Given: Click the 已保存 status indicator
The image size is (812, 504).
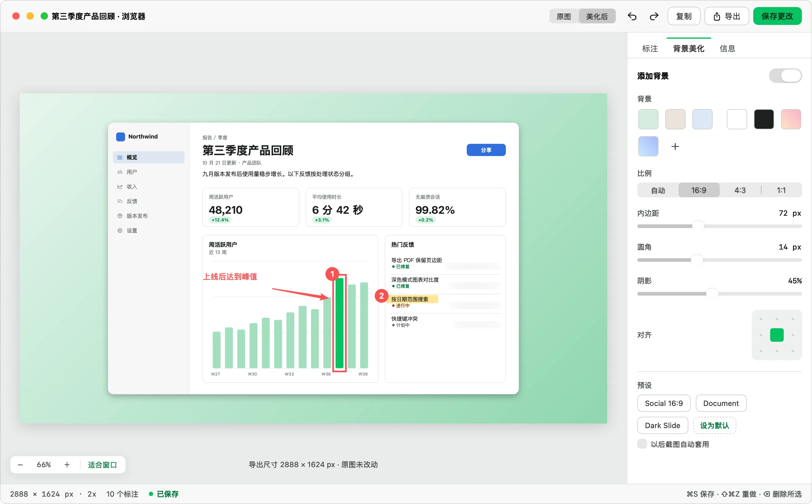Looking at the screenshot, I should tap(164, 494).
